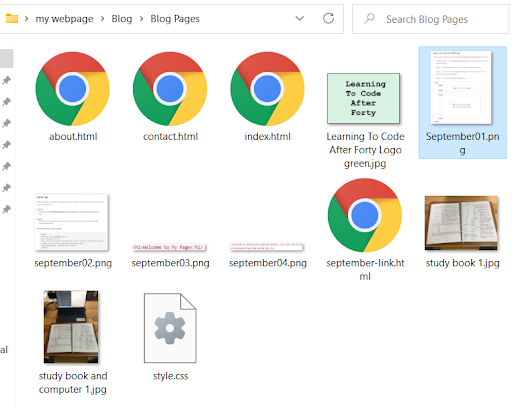The image size is (512, 409).
Task: Expand chevron before 'my webpage' breadcrumb
Action: [26, 19]
